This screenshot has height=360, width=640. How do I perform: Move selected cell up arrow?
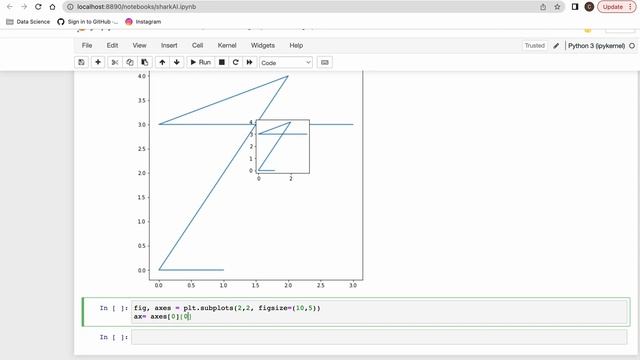[162, 62]
